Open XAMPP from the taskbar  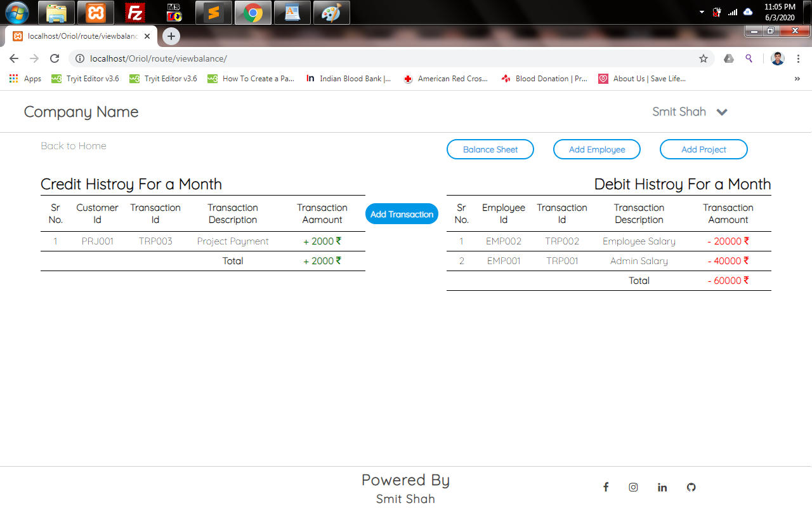[x=96, y=12]
